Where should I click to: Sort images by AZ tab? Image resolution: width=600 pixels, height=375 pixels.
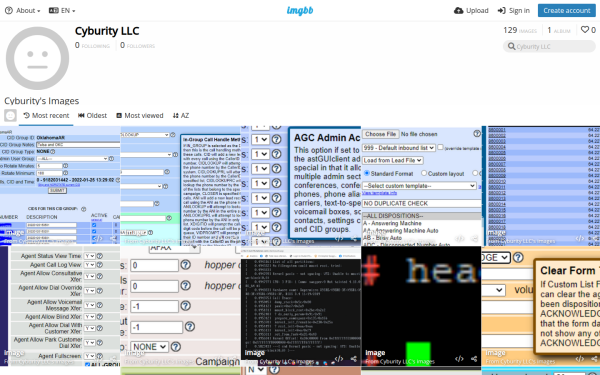(181, 116)
